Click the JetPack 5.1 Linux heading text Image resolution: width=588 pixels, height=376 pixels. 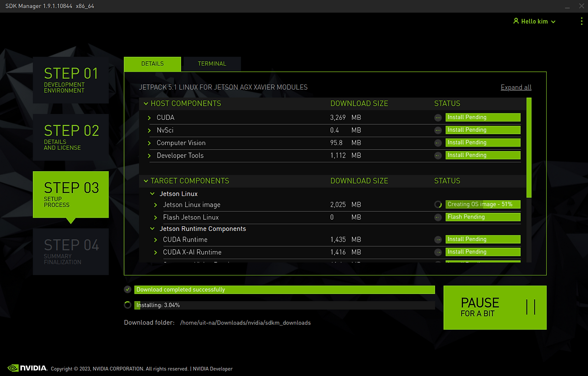(x=223, y=87)
